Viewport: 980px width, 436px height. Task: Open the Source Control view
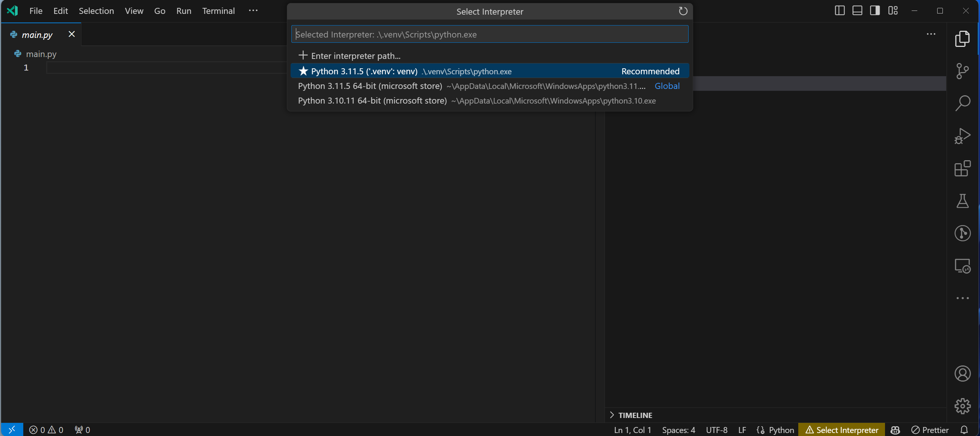click(x=962, y=71)
